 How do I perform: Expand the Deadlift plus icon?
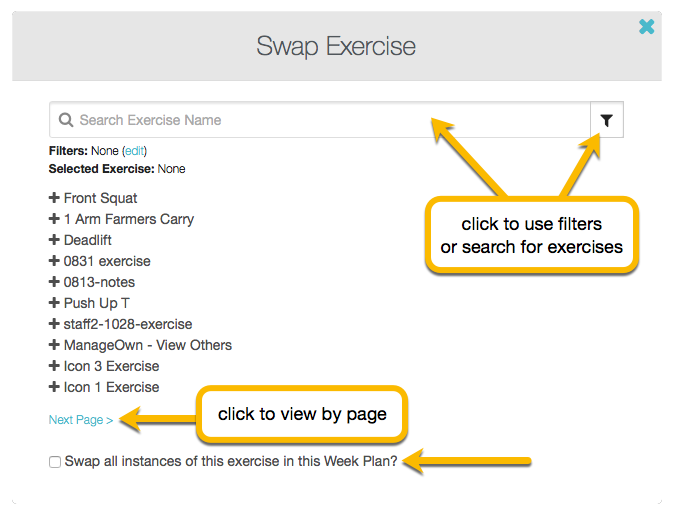(54, 240)
